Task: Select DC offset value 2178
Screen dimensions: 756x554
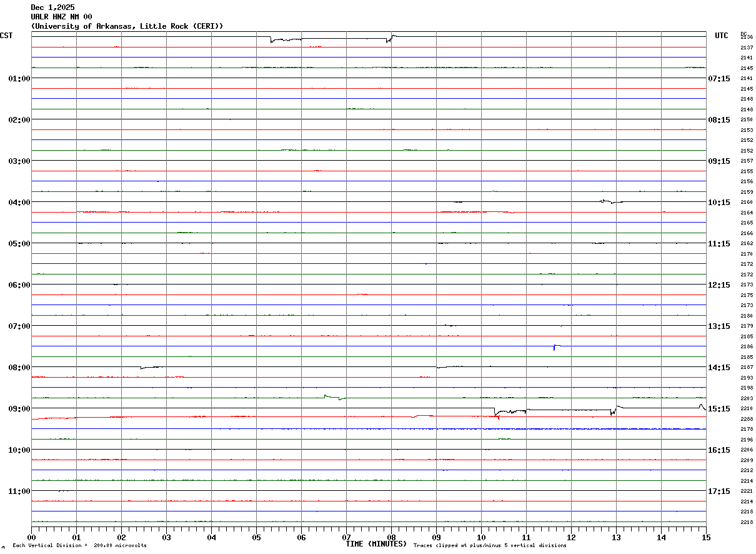Action: click(747, 429)
